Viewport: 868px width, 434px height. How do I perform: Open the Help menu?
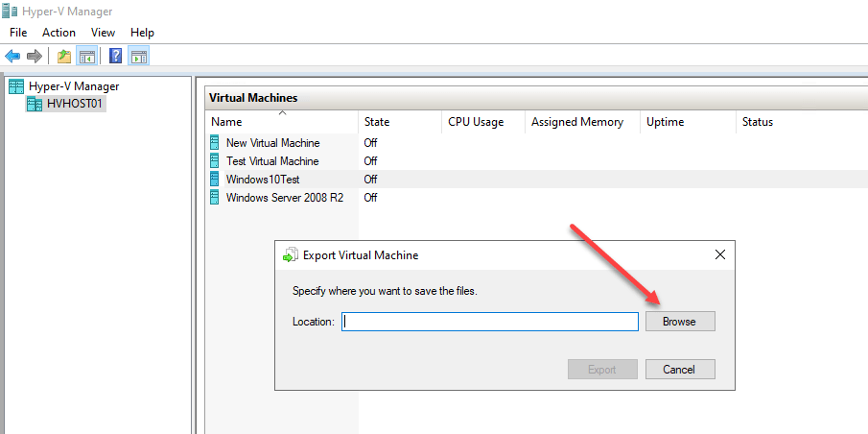click(x=142, y=33)
